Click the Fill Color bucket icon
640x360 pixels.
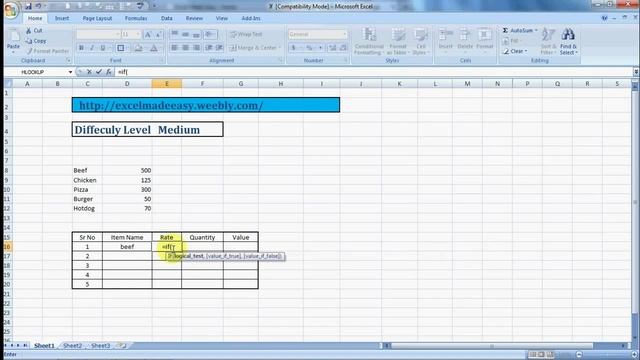[138, 48]
